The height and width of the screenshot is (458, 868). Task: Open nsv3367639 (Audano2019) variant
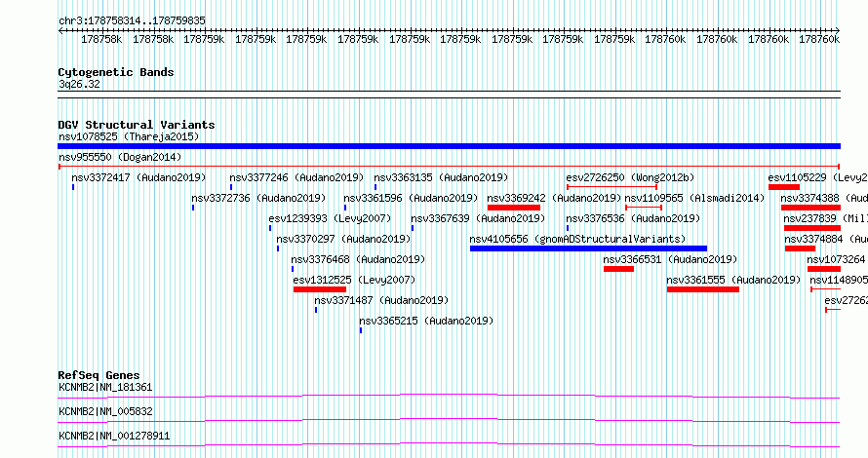(478, 218)
